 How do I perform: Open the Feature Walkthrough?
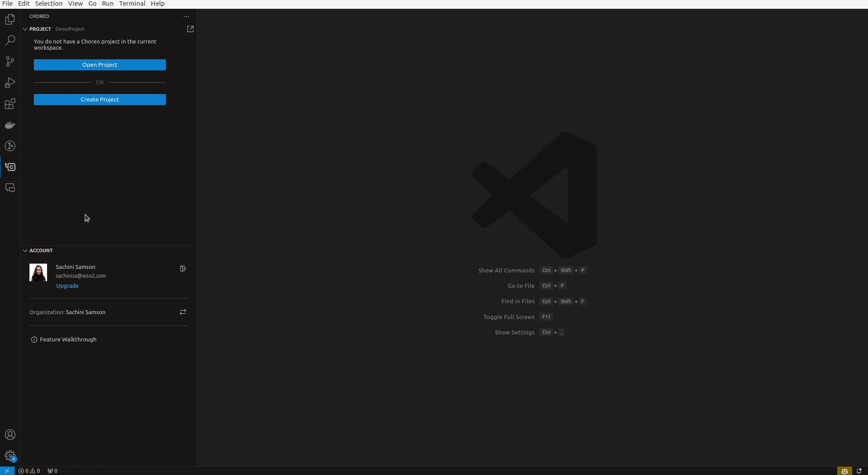pyautogui.click(x=68, y=339)
